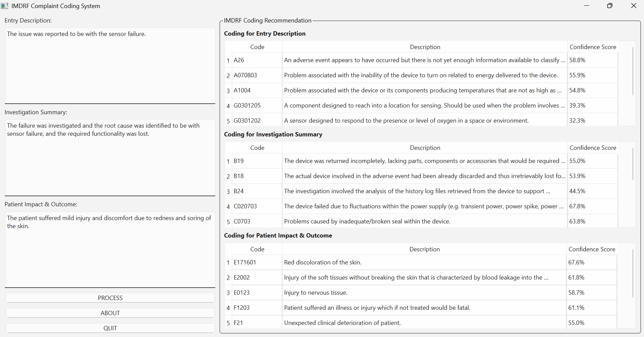
Task: Click the QUIT button
Action: [x=110, y=328]
